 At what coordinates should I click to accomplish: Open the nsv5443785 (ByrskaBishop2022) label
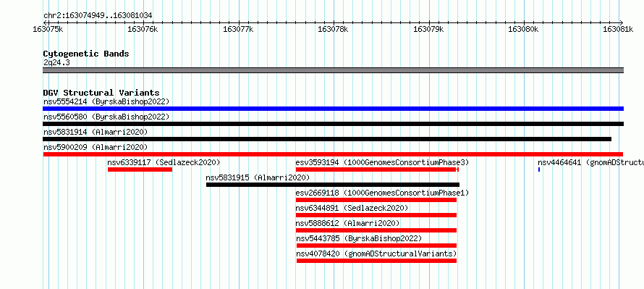click(x=359, y=238)
